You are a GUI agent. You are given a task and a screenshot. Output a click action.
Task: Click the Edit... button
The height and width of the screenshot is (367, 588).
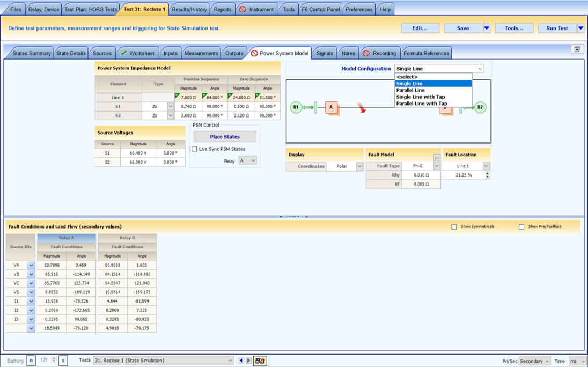pos(420,28)
